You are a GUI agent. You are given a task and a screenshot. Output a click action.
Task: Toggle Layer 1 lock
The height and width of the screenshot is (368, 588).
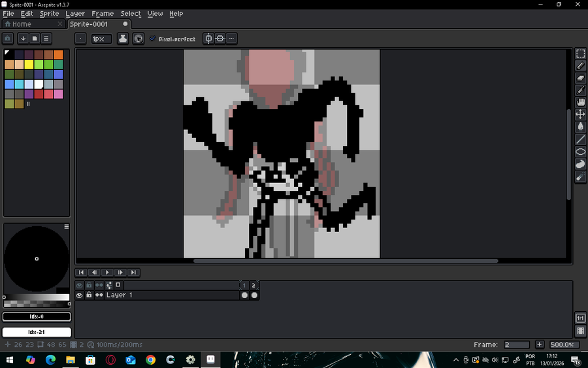89,295
